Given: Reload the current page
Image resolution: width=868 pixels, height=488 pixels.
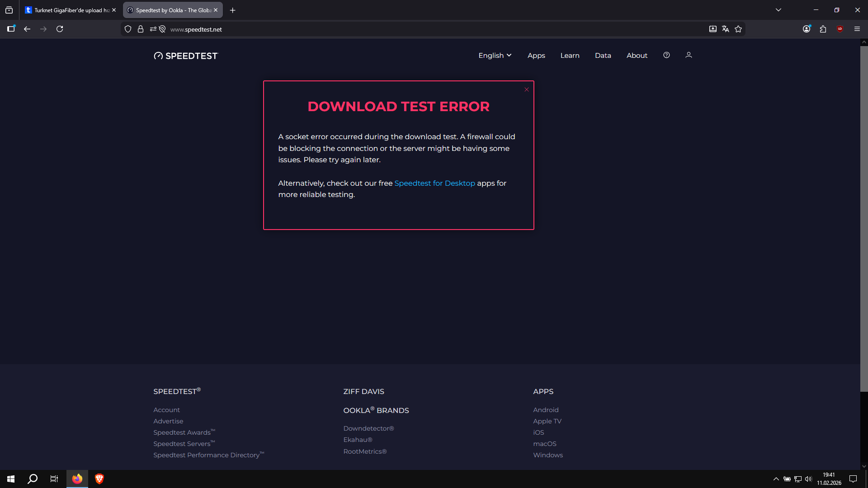Looking at the screenshot, I should [60, 29].
